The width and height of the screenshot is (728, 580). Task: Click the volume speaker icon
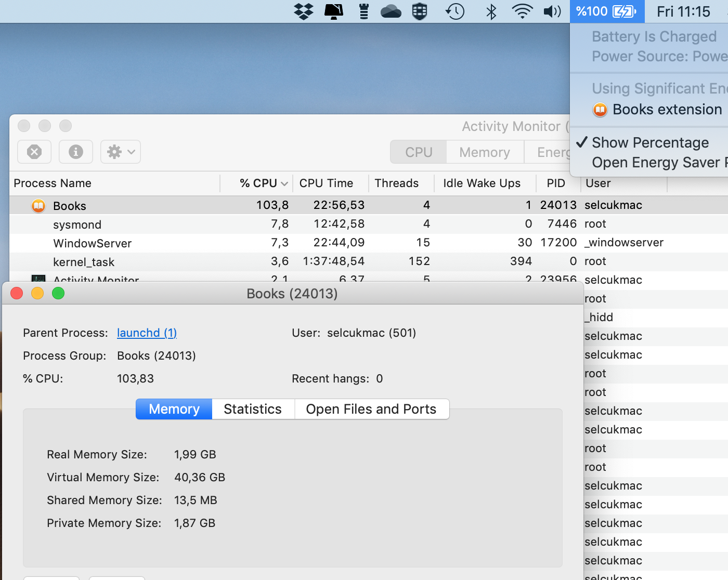(552, 11)
